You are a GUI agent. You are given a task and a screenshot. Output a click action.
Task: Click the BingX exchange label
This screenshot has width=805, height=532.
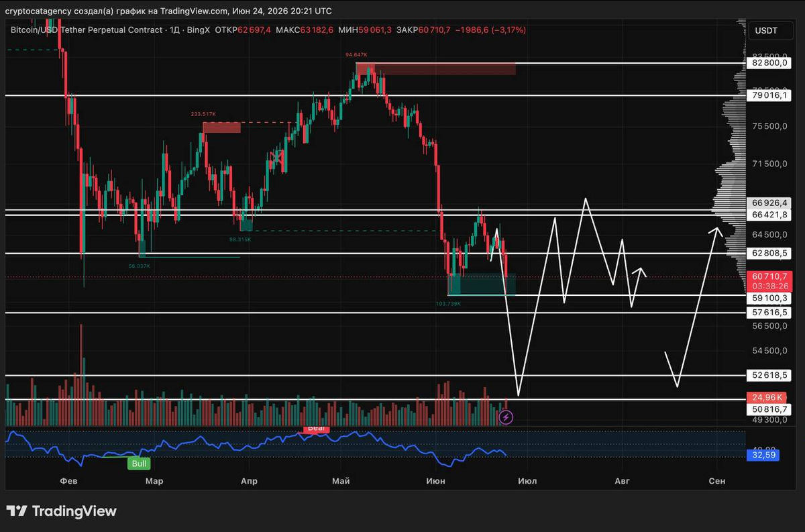pos(199,30)
